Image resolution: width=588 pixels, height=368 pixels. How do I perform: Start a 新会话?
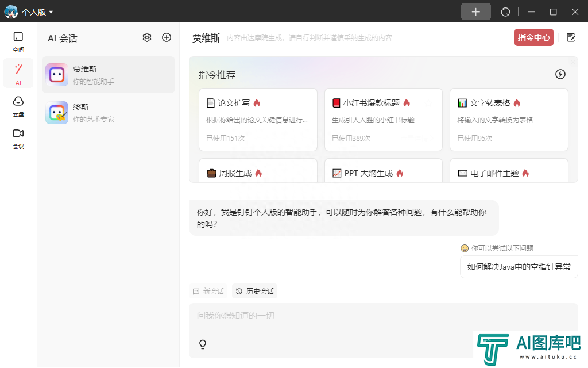point(208,292)
